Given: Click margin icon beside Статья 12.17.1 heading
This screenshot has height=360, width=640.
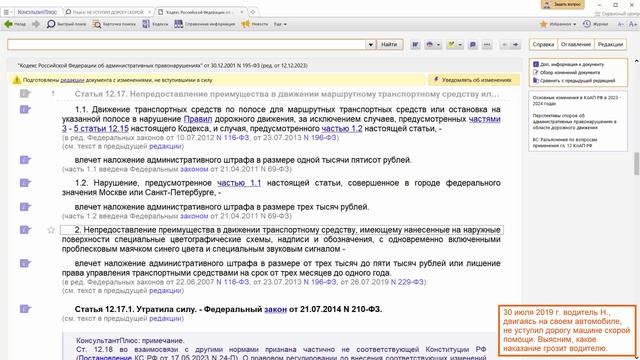Looking at the screenshot, I should [25, 309].
